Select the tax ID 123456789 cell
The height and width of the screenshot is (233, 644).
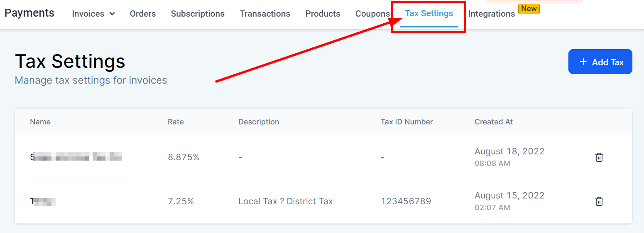[406, 201]
